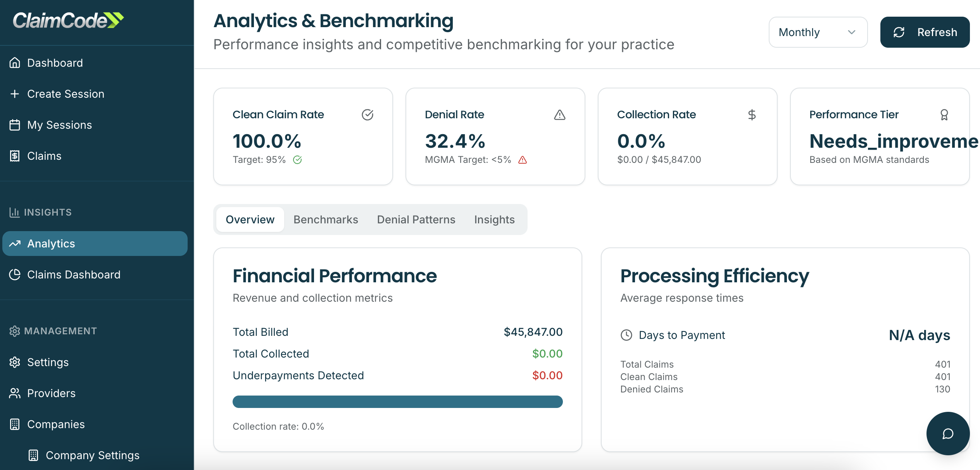Viewport: 980px width, 470px height.
Task: Click the Providers people icon
Action: click(15, 393)
